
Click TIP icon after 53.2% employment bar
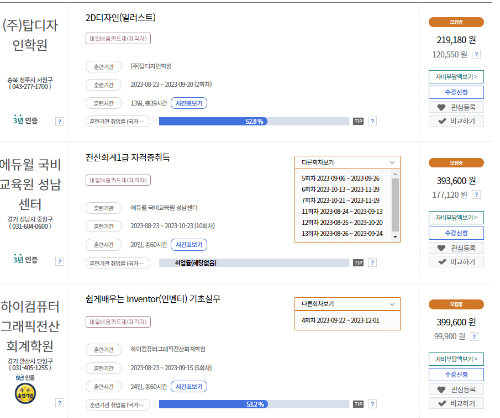pos(358,404)
